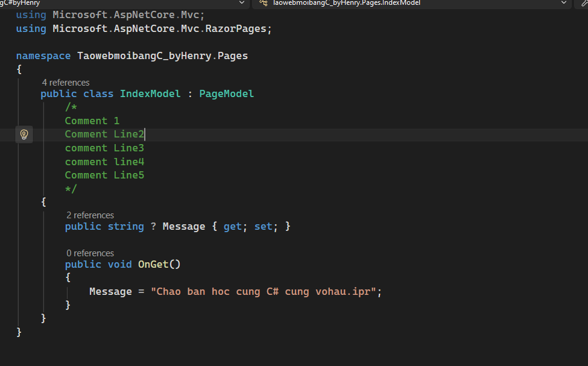Click the "get" accessor keyword
The height and width of the screenshot is (366, 588).
click(x=232, y=226)
